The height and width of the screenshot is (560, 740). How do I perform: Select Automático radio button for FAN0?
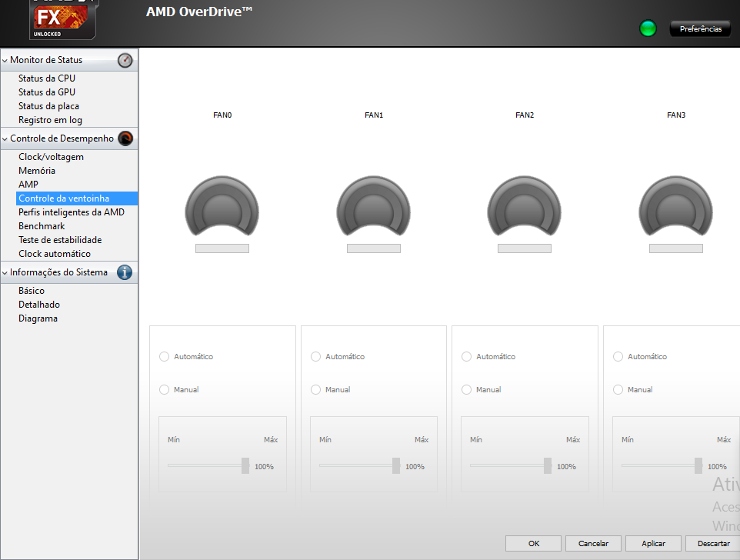click(165, 357)
